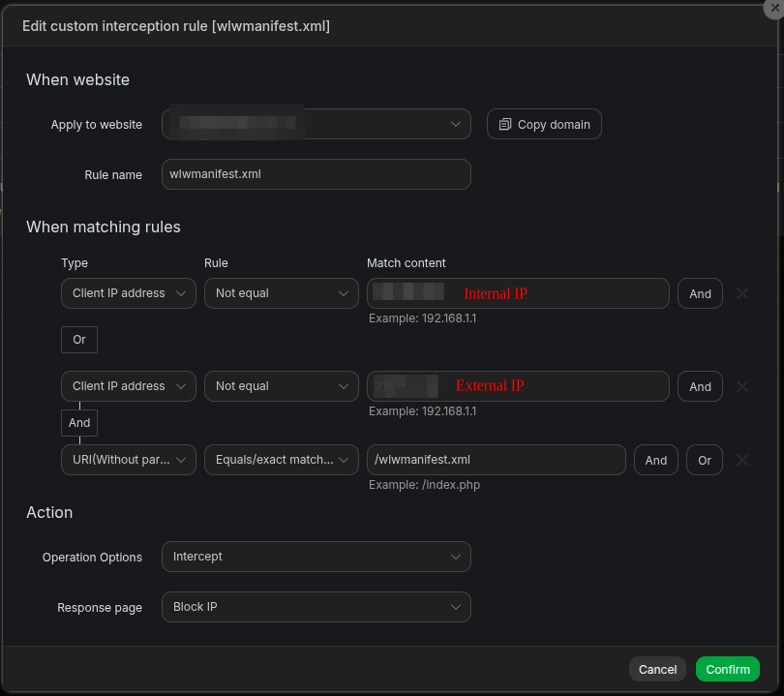Edit the /wlwmanifest.xml match content field
The height and width of the screenshot is (696, 784).
pyautogui.click(x=496, y=460)
